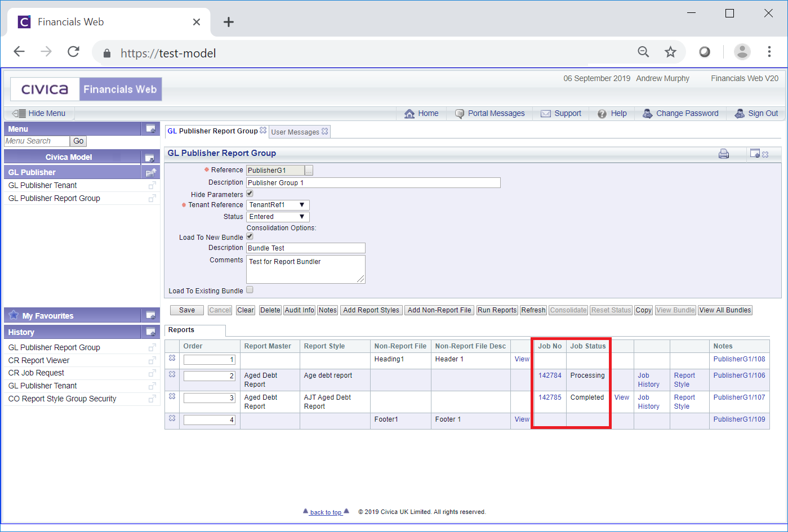Open GL Publisher Report Group menu item
This screenshot has height=532, width=788.
54,198
